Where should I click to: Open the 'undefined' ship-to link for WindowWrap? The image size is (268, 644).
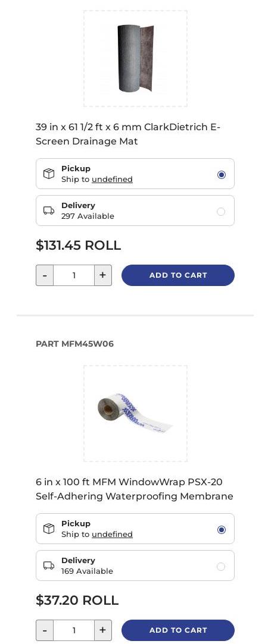(x=112, y=535)
